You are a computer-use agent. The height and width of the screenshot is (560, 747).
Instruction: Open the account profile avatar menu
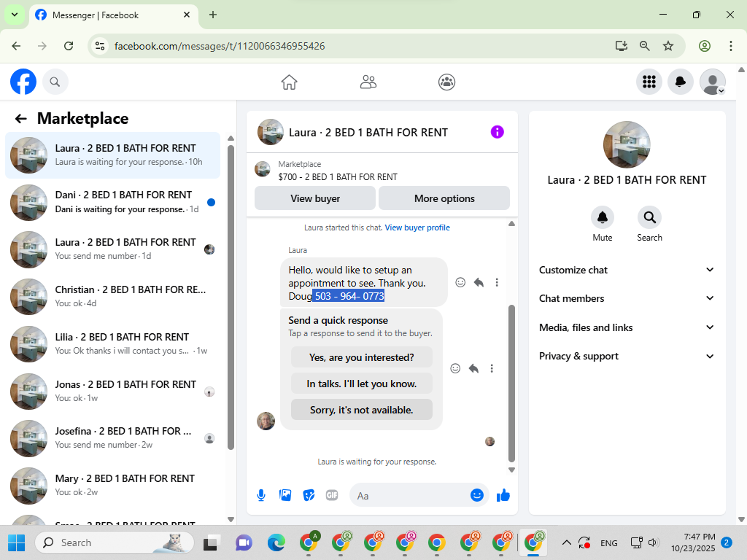pyautogui.click(x=712, y=82)
